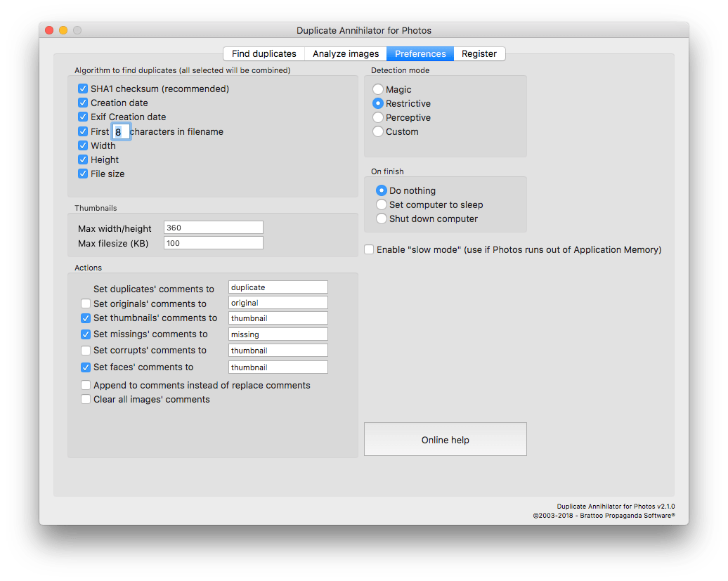Click the Max width/height field
728x581 pixels.
(x=214, y=228)
